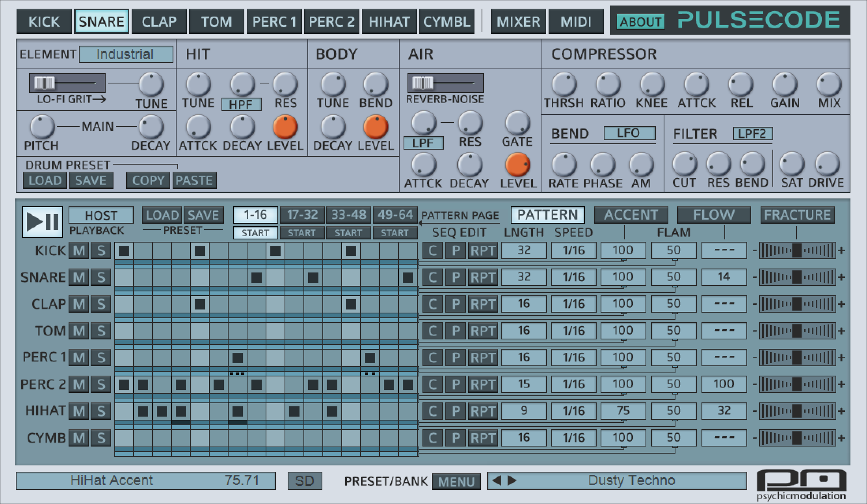Open the Bend LFO mode selector
The image size is (867, 504).
pyautogui.click(x=629, y=133)
